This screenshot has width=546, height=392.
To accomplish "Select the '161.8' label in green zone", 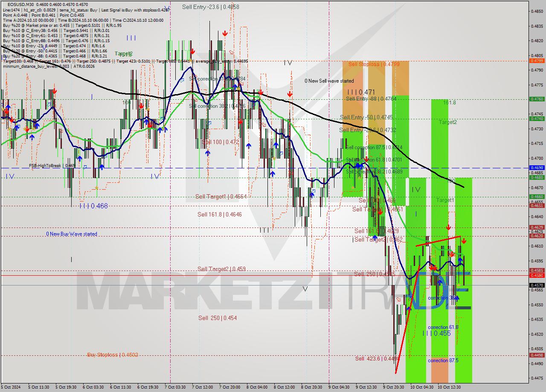I will [450, 103].
